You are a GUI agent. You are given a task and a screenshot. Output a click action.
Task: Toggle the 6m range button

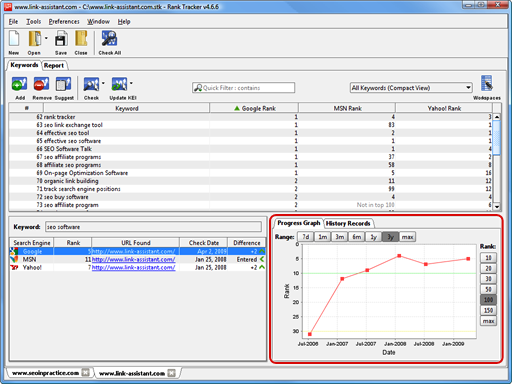click(x=357, y=237)
